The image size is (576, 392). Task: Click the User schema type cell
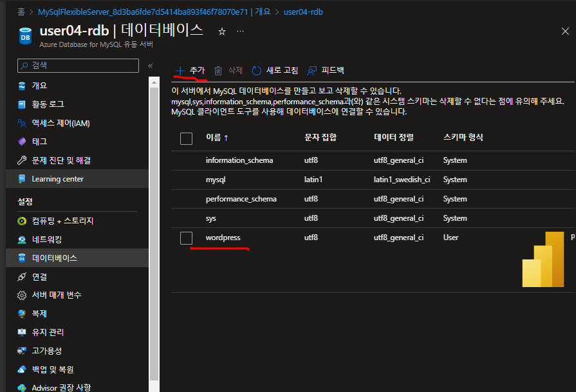tap(451, 238)
